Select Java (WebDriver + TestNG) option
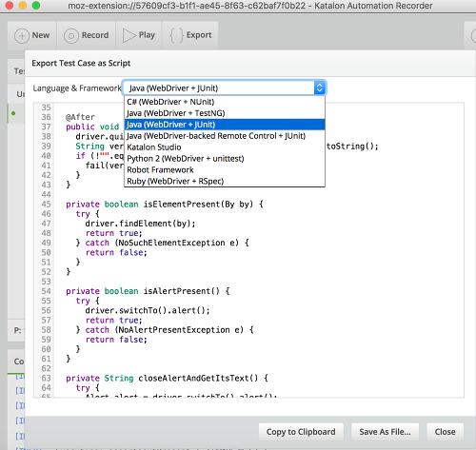This screenshot has width=476, height=450. pos(225,113)
